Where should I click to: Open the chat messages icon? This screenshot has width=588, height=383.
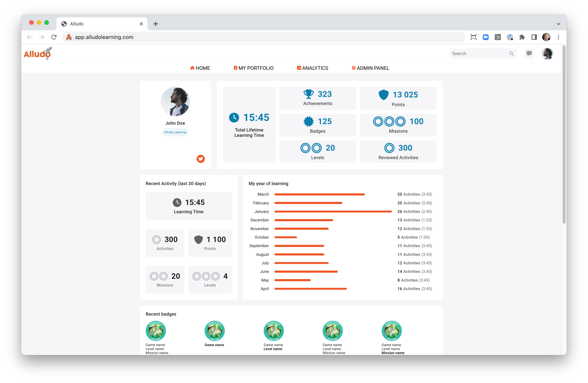click(529, 53)
